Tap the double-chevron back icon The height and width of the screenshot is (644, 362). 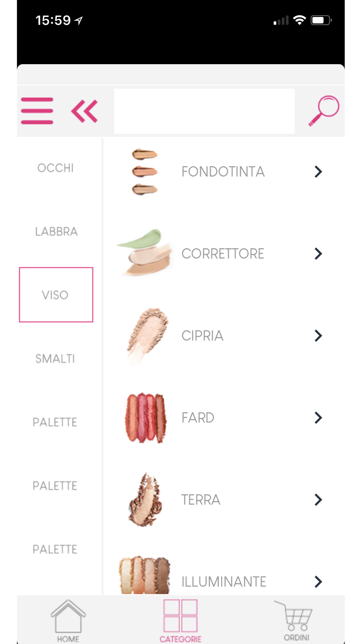pos(84,111)
